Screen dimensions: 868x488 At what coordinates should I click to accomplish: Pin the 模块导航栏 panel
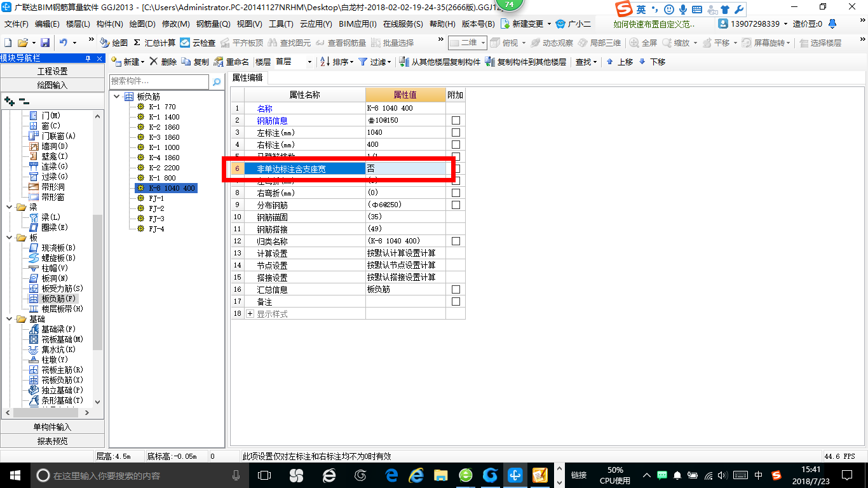[x=88, y=58]
